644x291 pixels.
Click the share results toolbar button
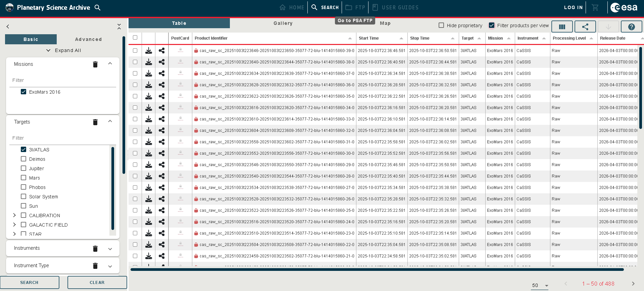pos(585,27)
